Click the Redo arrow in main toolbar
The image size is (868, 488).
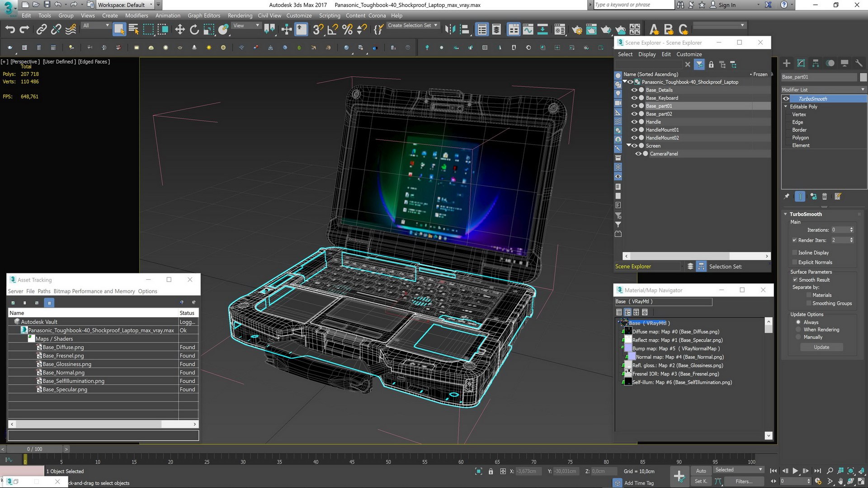pos(24,30)
